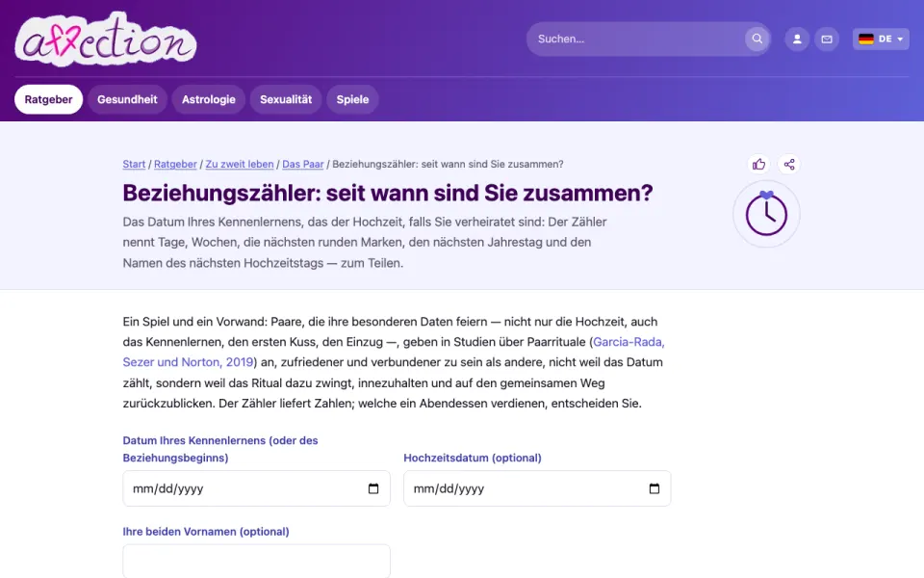Screen dimensions: 924x578
Task: Click the search magnifier button
Action: tap(757, 39)
